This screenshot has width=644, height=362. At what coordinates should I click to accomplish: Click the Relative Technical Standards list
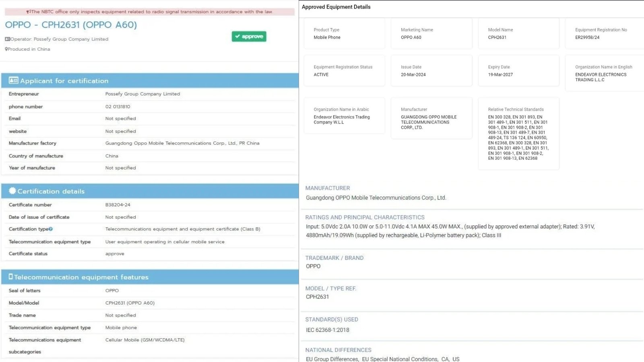click(x=518, y=138)
